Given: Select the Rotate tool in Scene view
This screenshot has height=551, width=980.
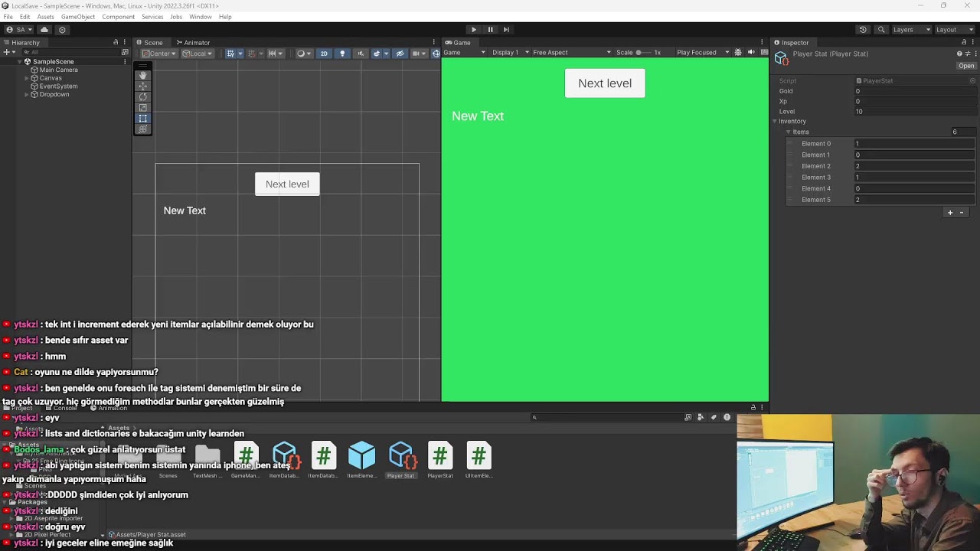Looking at the screenshot, I should click(142, 97).
